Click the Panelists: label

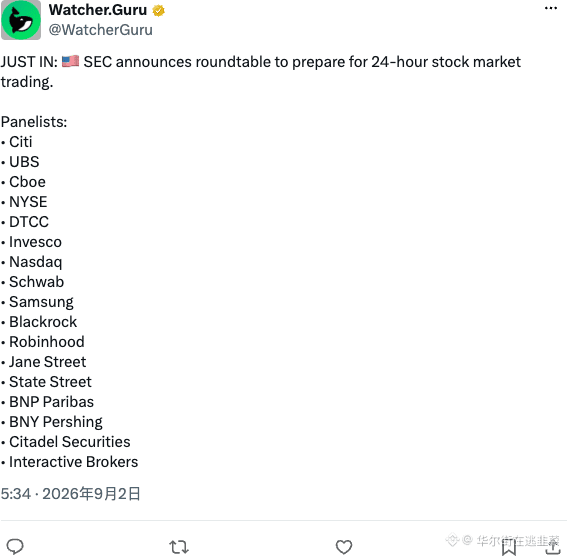click(x=34, y=122)
